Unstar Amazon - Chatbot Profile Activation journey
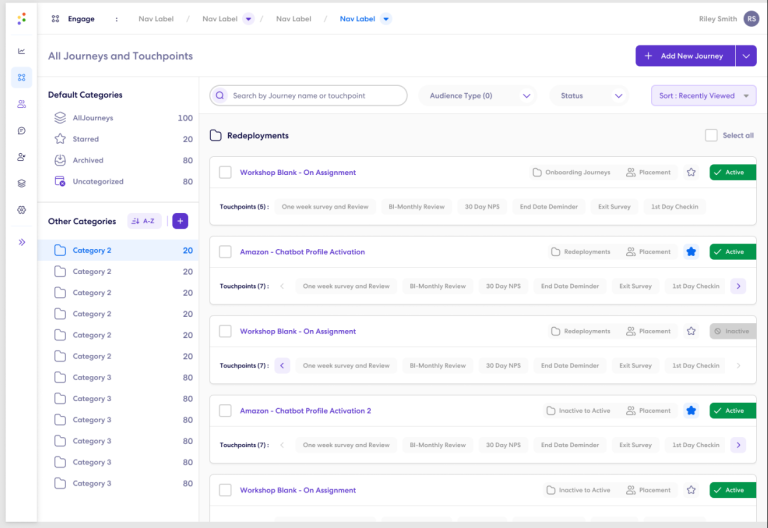Viewport: 768px width, 528px height. pyautogui.click(x=691, y=252)
